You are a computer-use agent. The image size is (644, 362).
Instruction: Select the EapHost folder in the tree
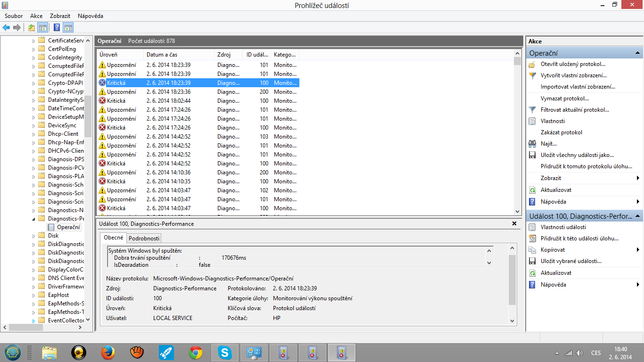coord(58,295)
